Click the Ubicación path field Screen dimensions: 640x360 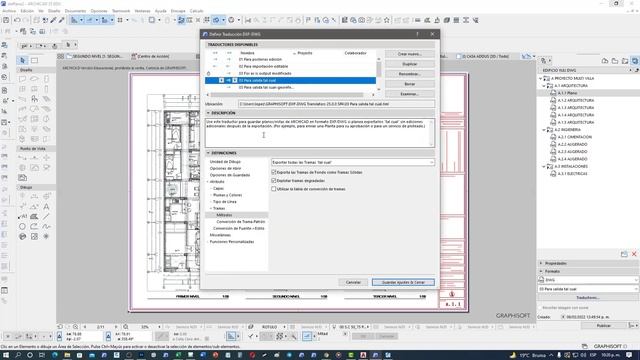pos(336,104)
